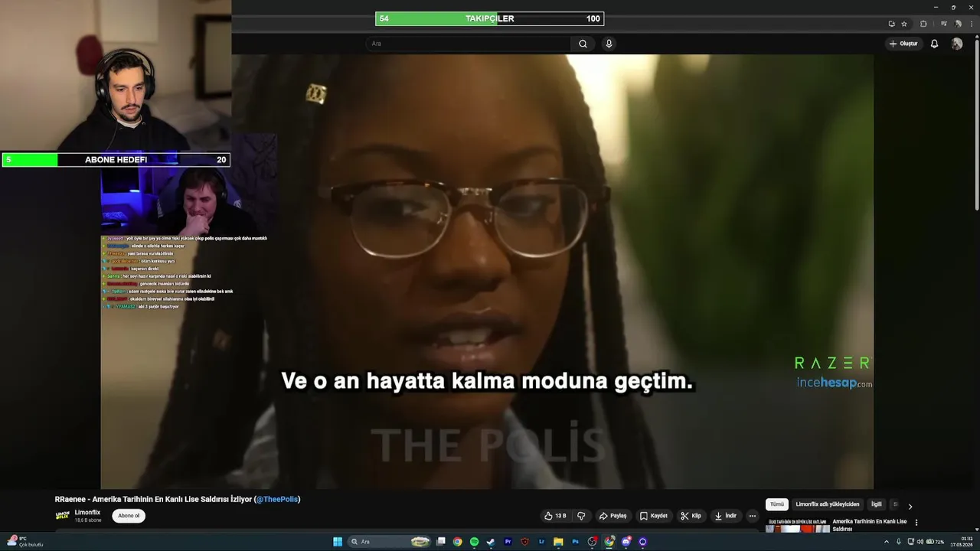This screenshot has width=980, height=551.
Task: Show hidden system tray icons chevron
Action: point(887,542)
